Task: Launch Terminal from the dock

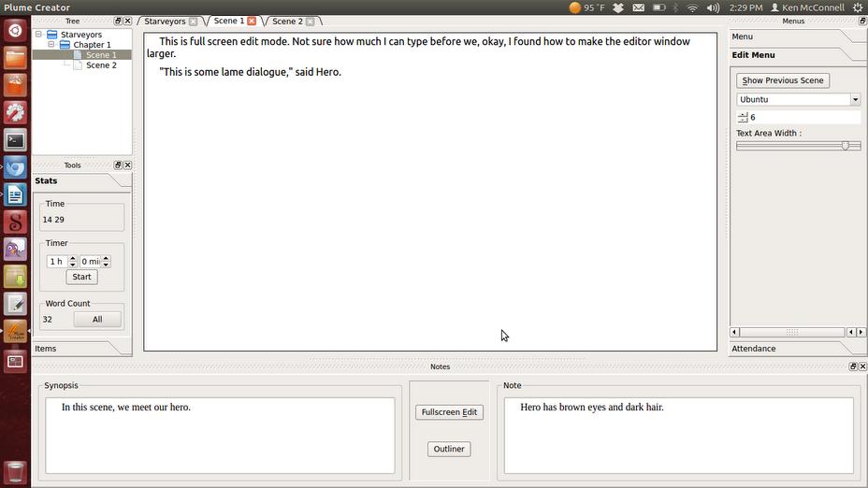Action: point(15,140)
